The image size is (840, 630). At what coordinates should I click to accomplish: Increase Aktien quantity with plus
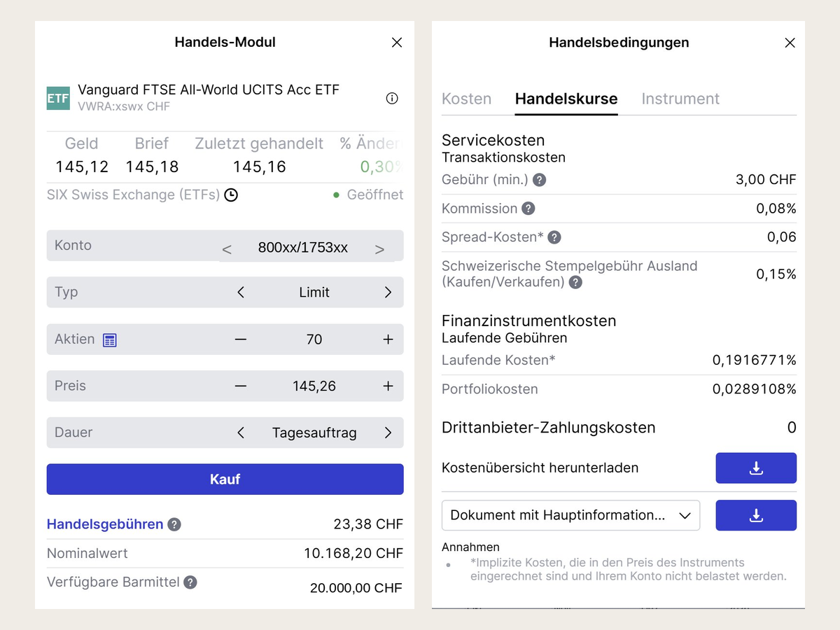388,339
